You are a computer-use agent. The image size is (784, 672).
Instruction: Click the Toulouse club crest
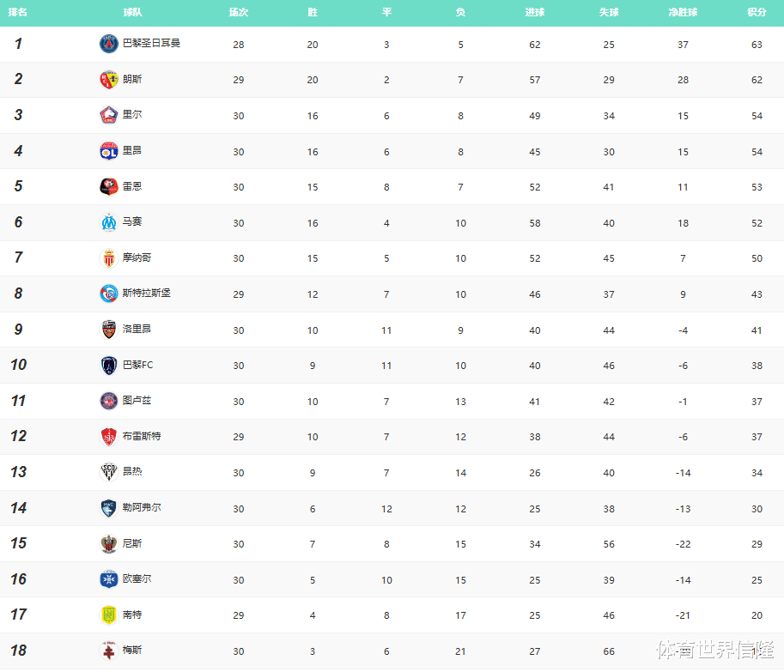108,401
